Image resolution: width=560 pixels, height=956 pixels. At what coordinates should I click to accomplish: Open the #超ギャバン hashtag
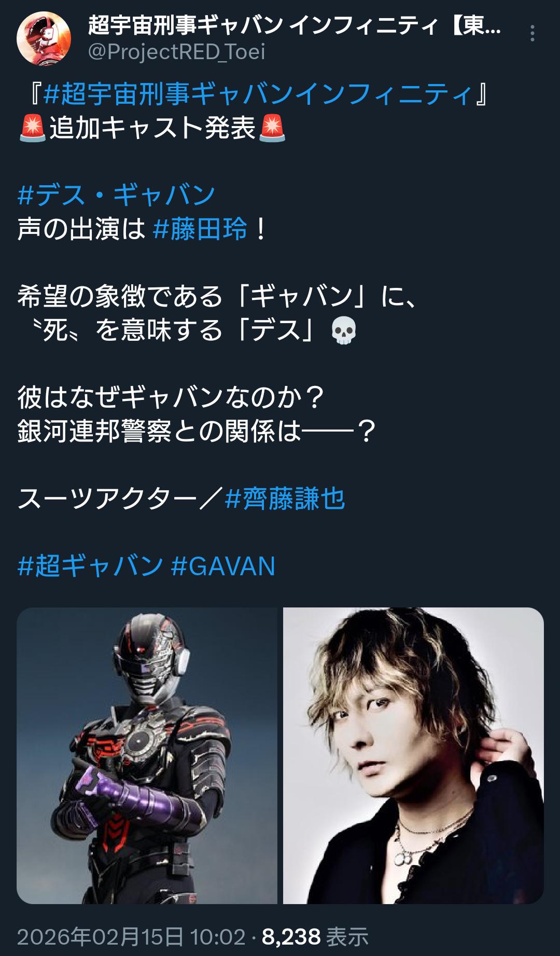pyautogui.click(x=90, y=566)
